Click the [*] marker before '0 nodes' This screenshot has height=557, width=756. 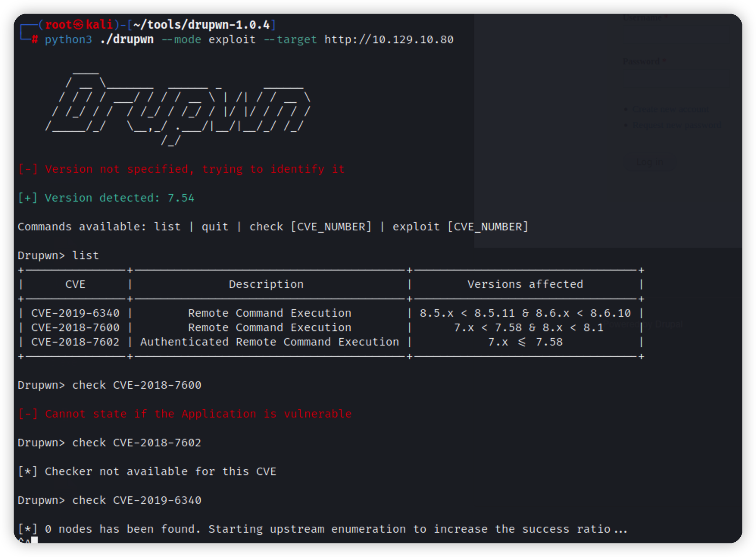[x=28, y=529]
